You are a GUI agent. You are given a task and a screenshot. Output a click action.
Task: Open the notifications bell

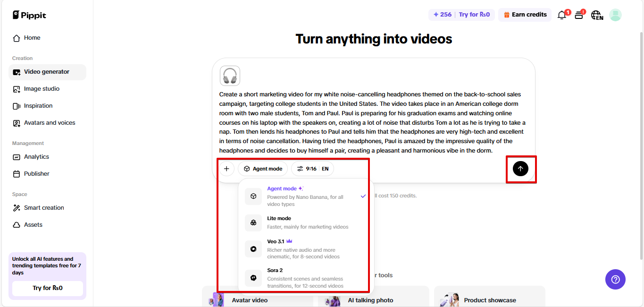562,15
